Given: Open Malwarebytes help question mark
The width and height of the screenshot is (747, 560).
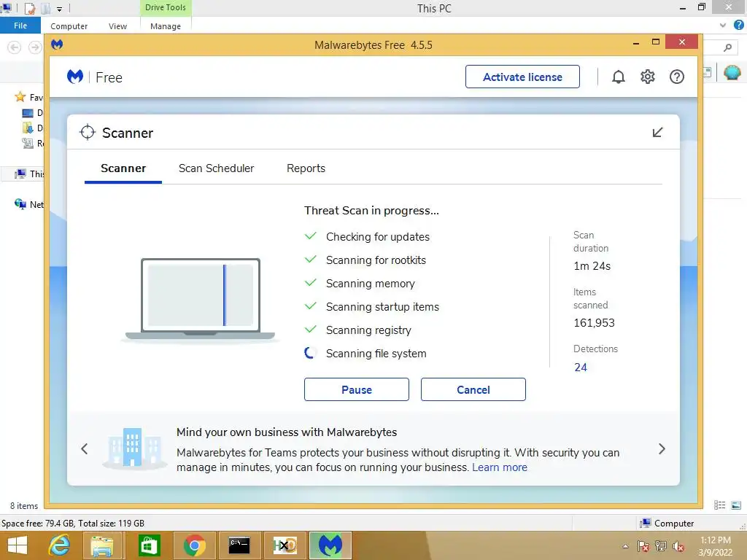Looking at the screenshot, I should [x=676, y=77].
